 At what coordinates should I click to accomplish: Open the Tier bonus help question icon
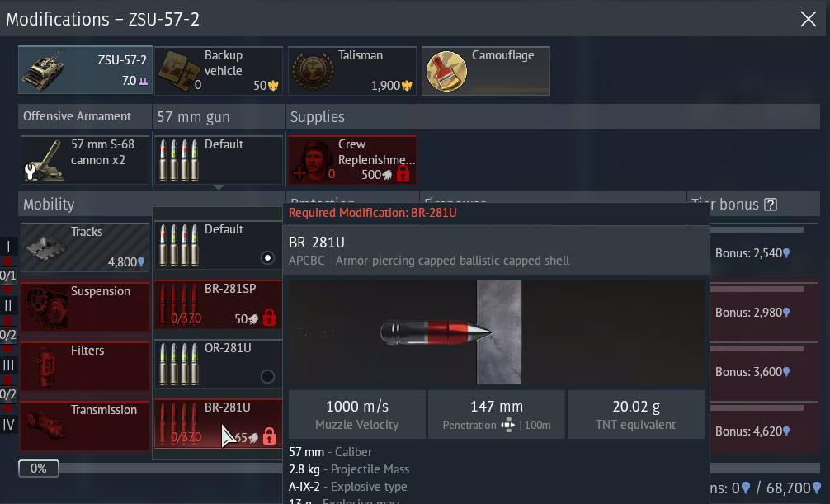[771, 205]
